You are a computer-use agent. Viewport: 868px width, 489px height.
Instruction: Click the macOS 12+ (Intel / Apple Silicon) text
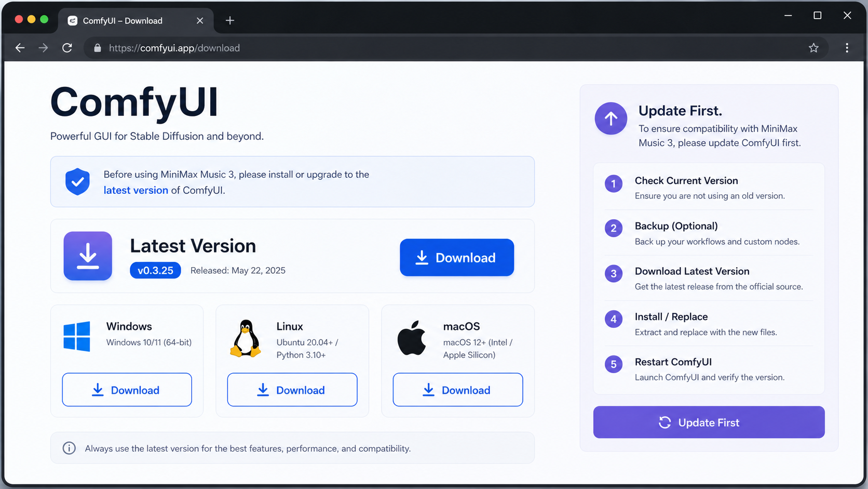[x=478, y=348]
